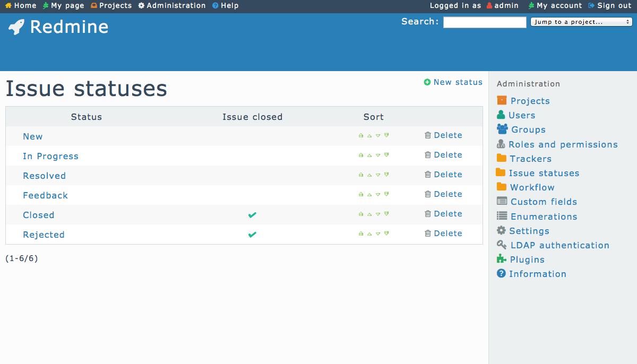Delete the New status
Image resolution: width=637 pixels, height=364 pixels.
coord(443,135)
